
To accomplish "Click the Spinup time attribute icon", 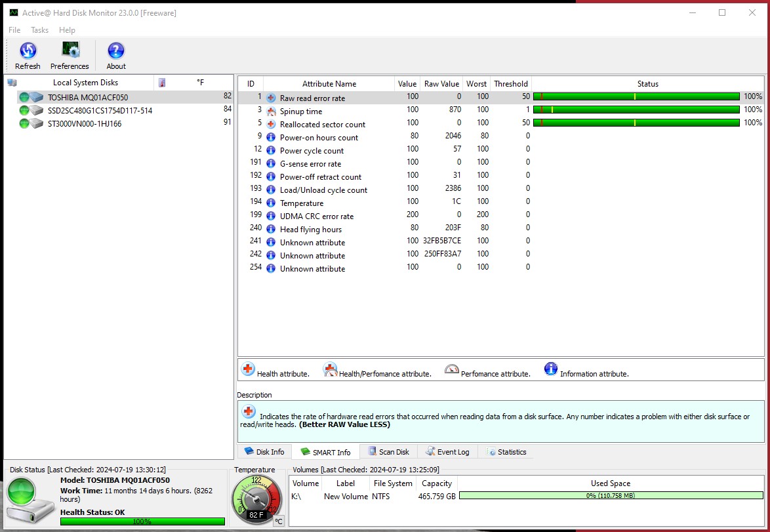I will tap(271, 111).
